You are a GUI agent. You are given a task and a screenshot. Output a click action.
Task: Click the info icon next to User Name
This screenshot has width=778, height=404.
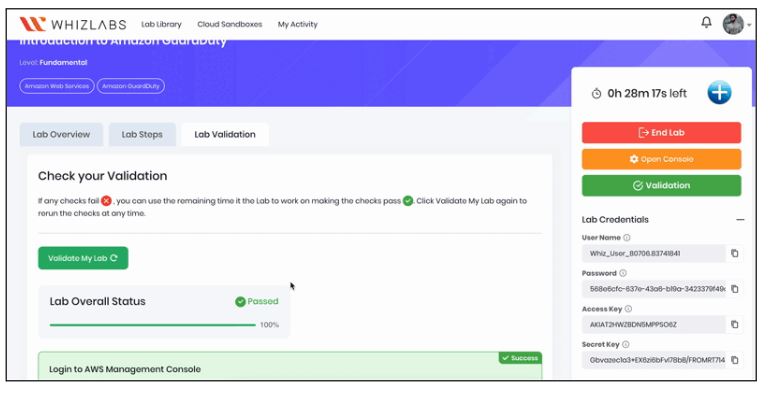[627, 238]
